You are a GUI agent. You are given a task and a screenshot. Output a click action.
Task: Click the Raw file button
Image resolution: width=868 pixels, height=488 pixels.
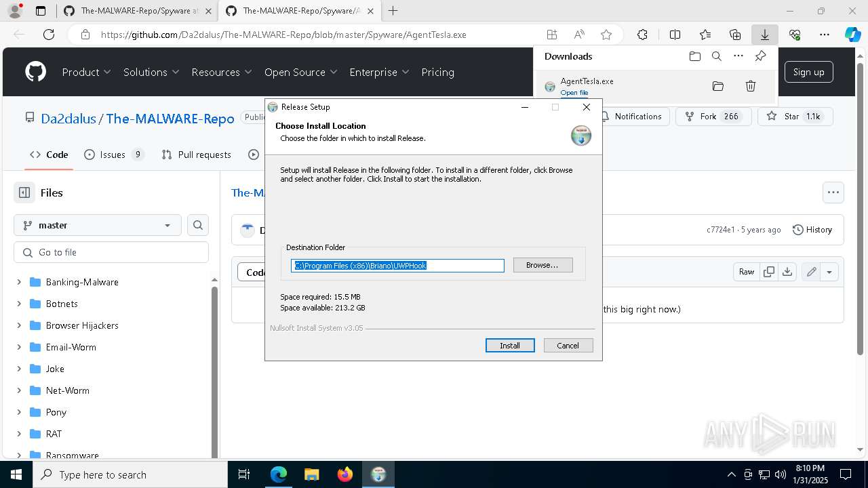(x=747, y=272)
